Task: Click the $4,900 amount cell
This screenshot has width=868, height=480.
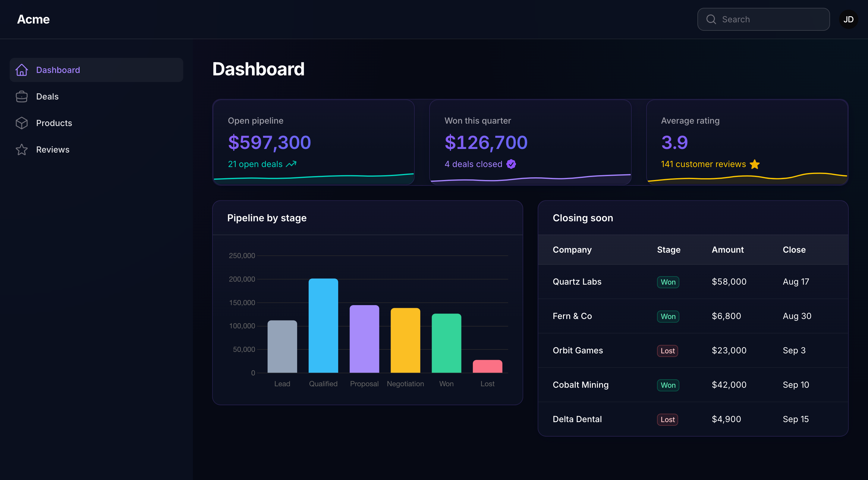Action: [726, 419]
